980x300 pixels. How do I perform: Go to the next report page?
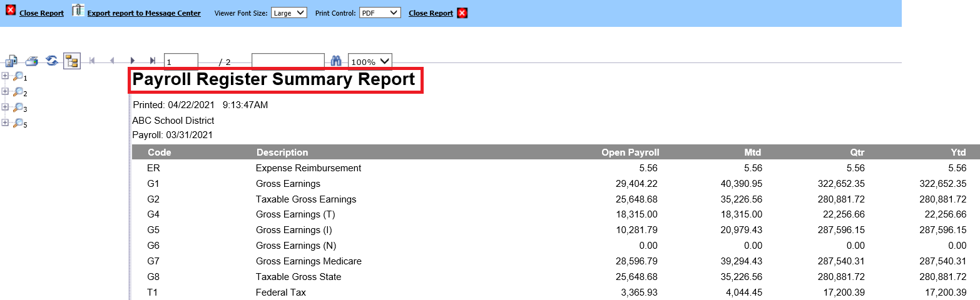[x=132, y=61]
